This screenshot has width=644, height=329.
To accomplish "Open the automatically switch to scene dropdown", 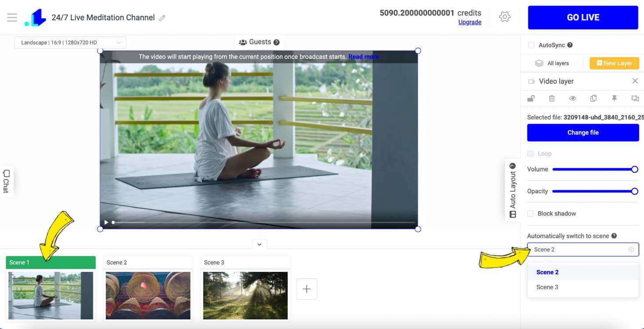I will (583, 249).
